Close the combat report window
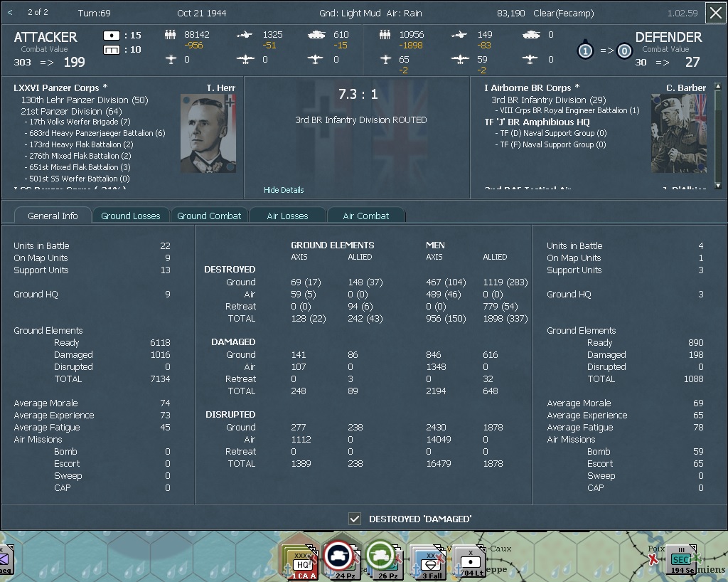This screenshot has width=728, height=582. coord(716,13)
